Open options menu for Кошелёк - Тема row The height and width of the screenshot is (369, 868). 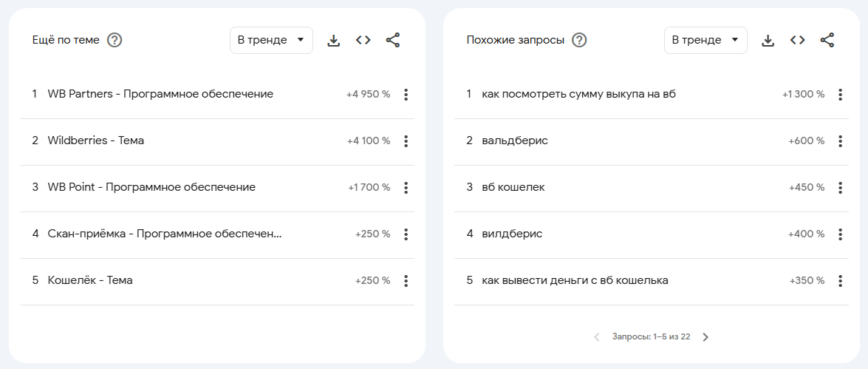406,281
